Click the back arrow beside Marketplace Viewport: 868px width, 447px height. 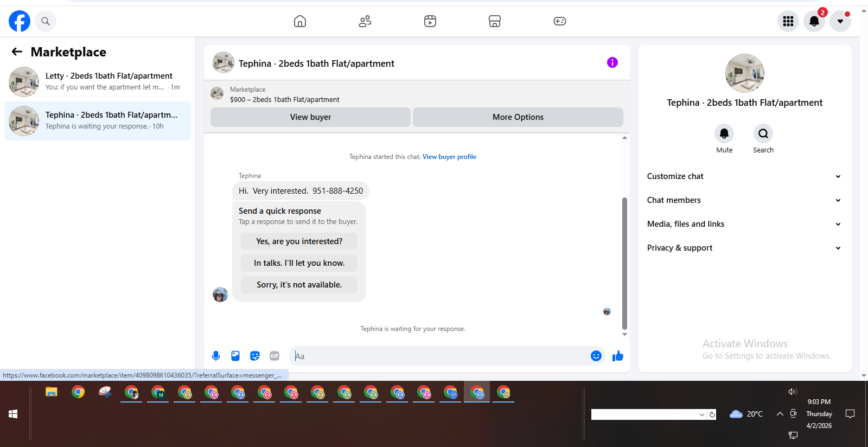pos(17,52)
